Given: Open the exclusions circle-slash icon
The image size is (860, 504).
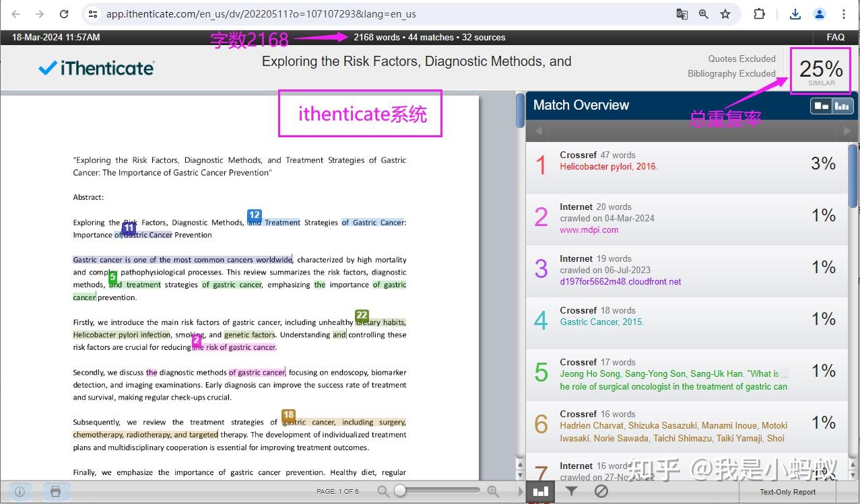Looking at the screenshot, I should tap(601, 491).
